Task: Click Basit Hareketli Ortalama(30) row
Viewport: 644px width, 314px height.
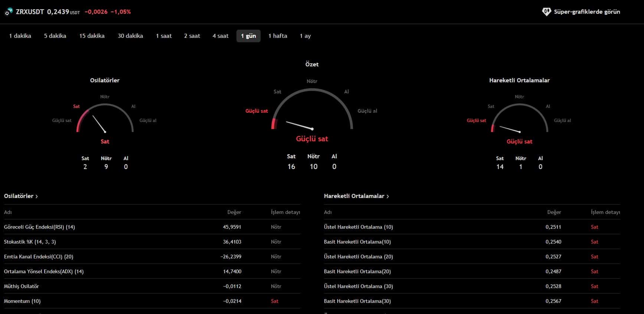Action: [x=472, y=301]
